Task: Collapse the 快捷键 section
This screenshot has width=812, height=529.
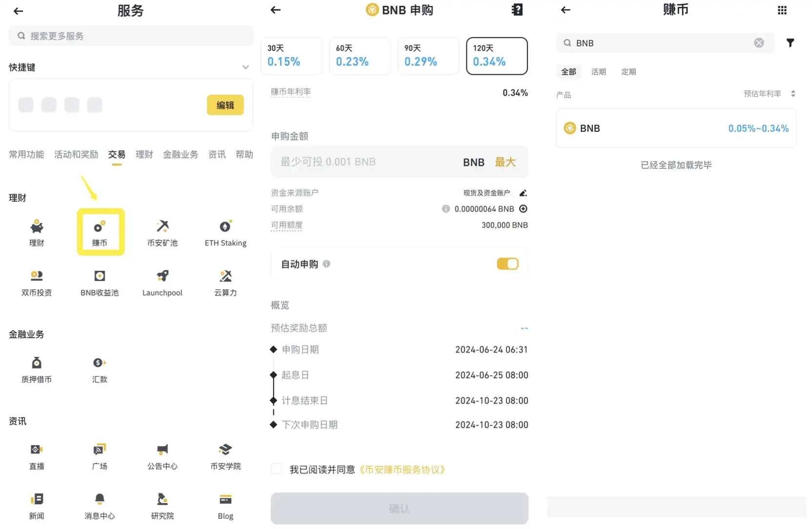Action: (245, 67)
